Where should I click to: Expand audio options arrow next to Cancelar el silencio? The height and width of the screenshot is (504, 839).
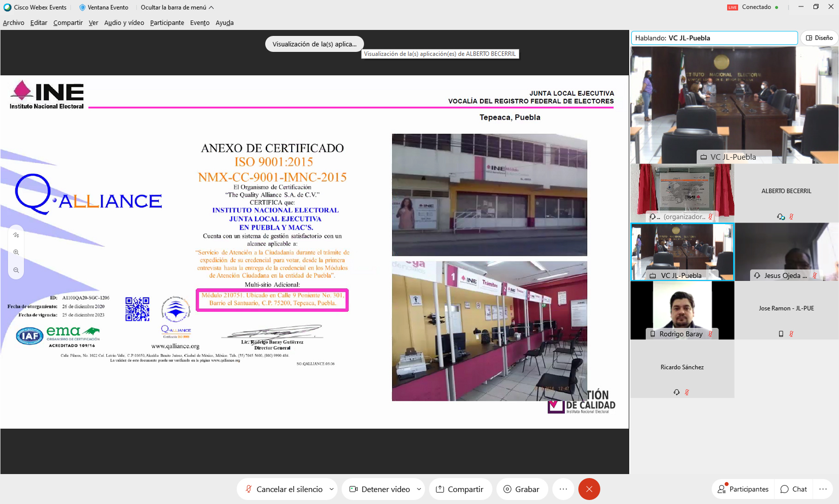pyautogui.click(x=332, y=489)
